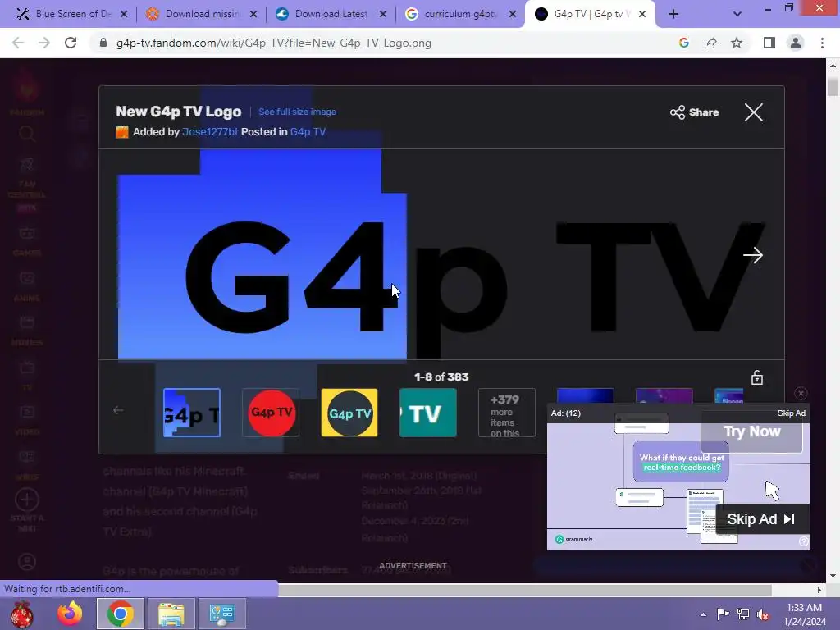Open File Explorer from taskbar
The width and height of the screenshot is (840, 630).
pos(171,614)
